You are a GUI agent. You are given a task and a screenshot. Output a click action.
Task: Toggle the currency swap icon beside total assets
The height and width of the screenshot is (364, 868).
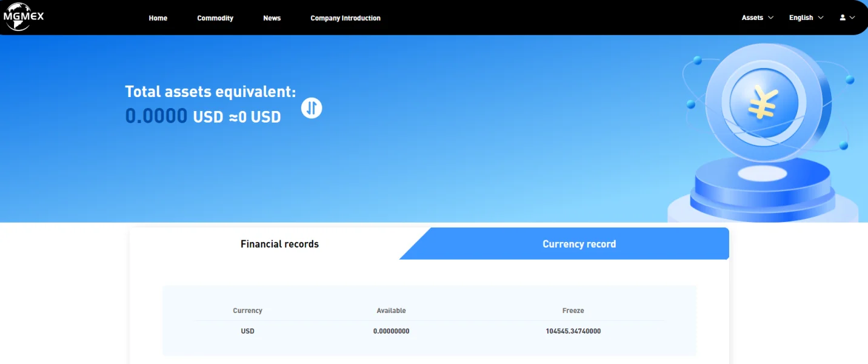312,108
